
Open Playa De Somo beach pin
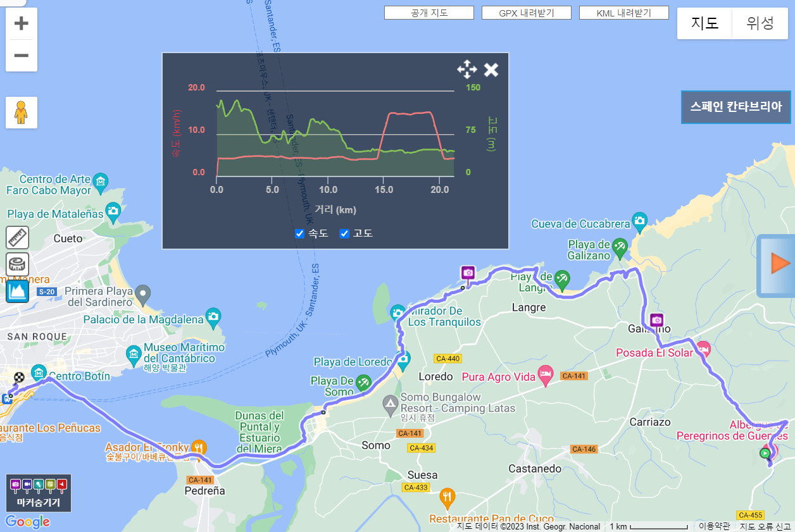tap(363, 382)
